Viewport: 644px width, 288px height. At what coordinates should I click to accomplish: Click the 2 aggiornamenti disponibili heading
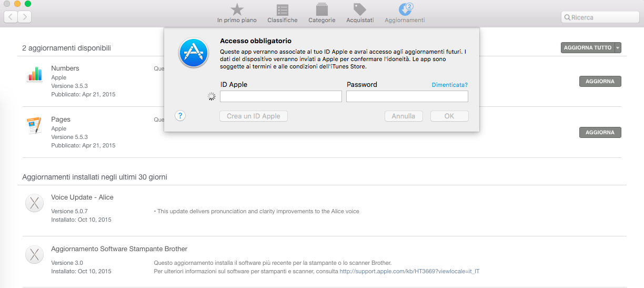coord(66,48)
